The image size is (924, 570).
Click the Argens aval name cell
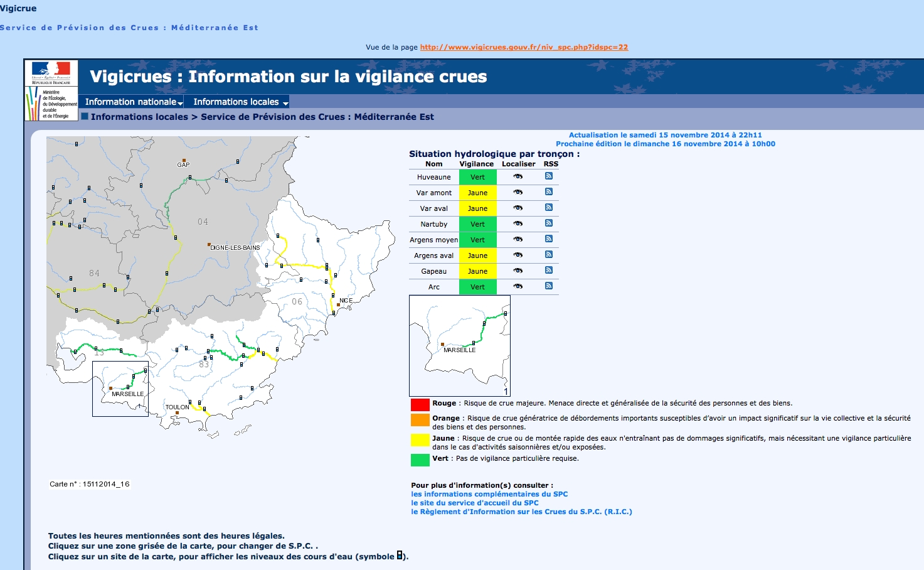coord(433,255)
